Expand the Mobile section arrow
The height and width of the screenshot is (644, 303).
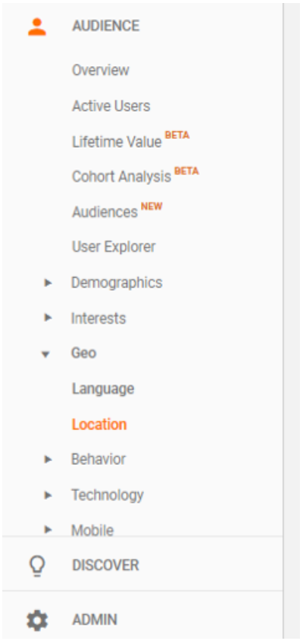click(x=48, y=529)
